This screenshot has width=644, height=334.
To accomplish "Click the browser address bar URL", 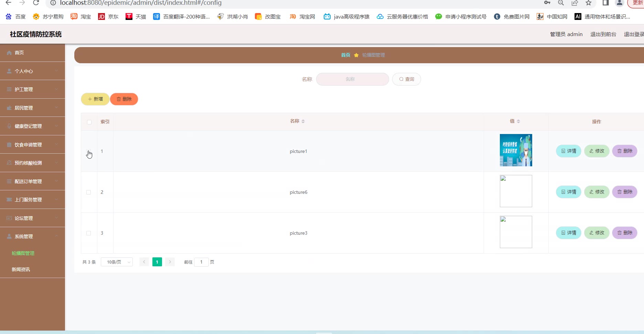I will (141, 3).
